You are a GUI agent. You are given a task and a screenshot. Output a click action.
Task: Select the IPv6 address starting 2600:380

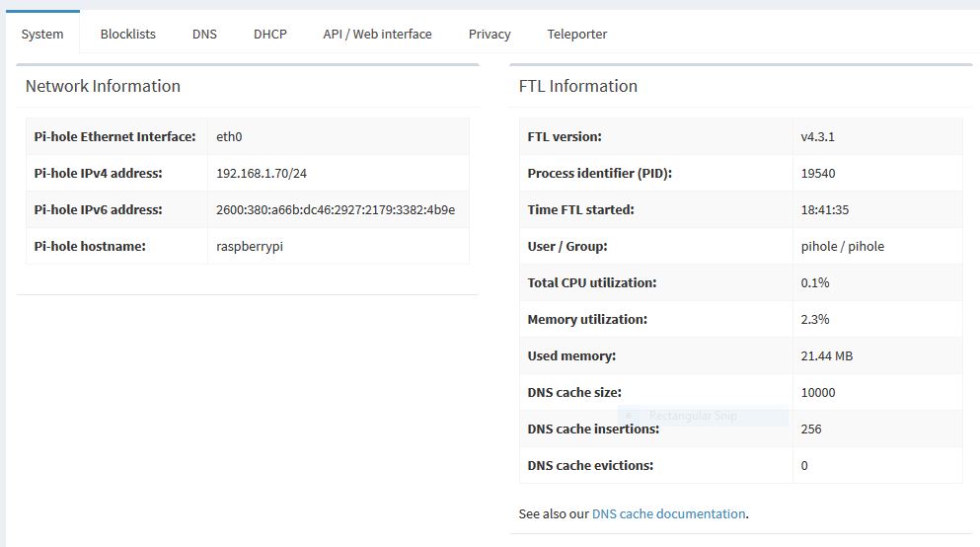tap(336, 210)
